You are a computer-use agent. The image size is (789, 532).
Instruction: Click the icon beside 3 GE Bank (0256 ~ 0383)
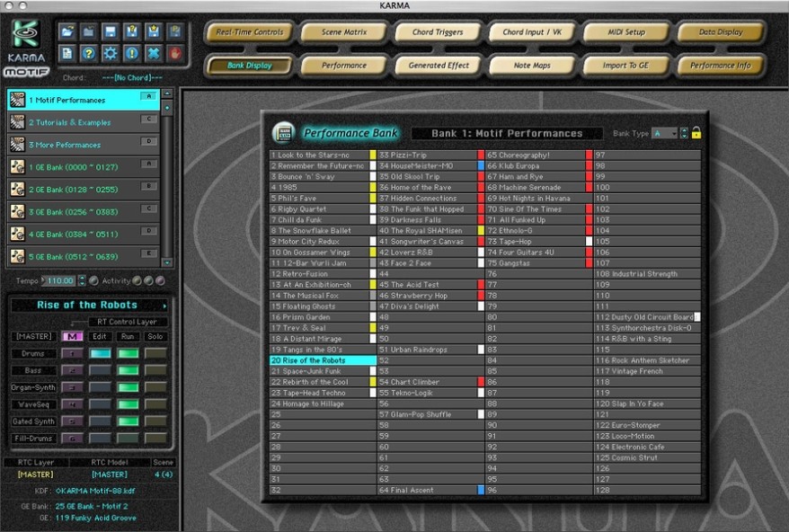(18, 211)
